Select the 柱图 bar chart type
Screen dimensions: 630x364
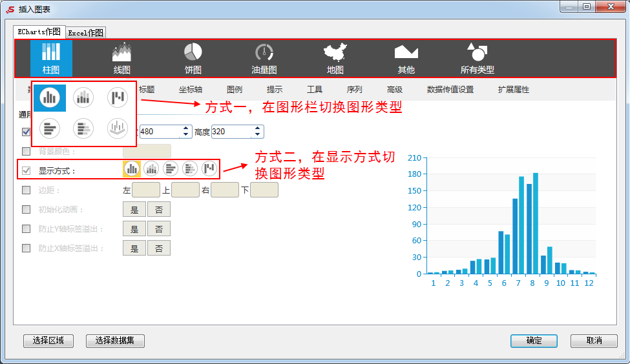[51, 58]
